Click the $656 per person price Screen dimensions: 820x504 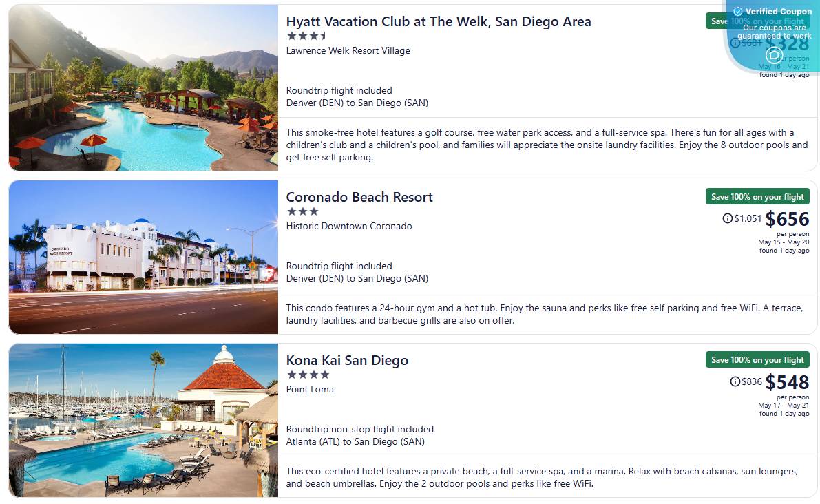[788, 219]
